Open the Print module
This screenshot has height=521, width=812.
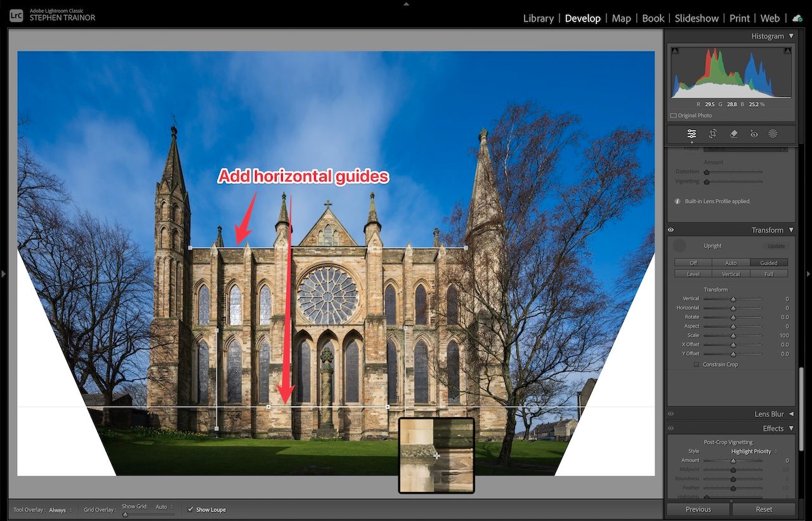coord(739,18)
